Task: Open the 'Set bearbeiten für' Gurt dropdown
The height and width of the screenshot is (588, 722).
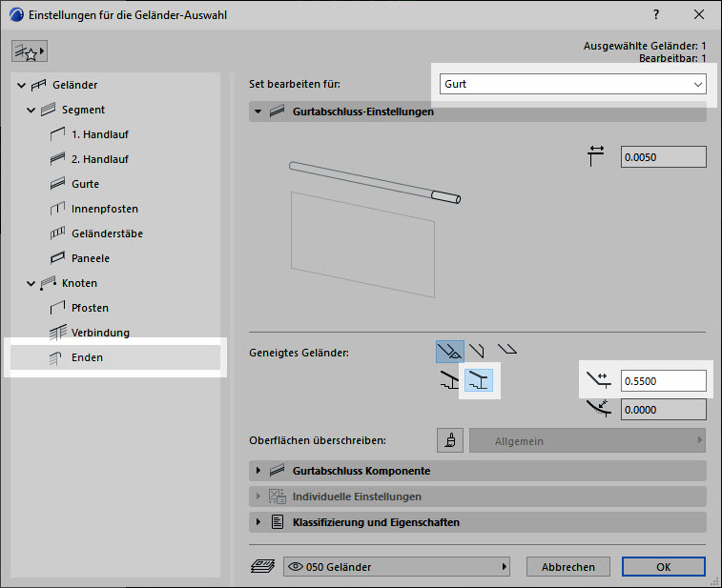Action: pyautogui.click(x=572, y=84)
